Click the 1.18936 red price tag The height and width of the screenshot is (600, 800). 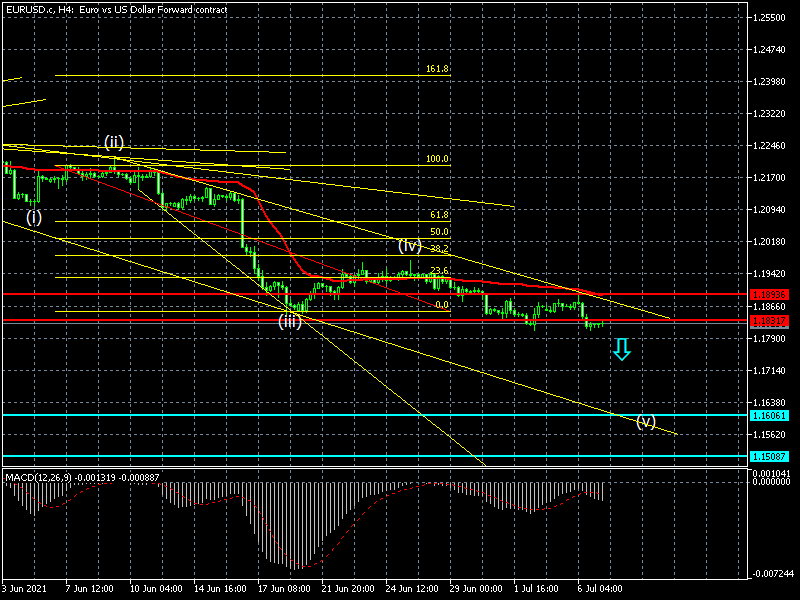tap(768, 295)
